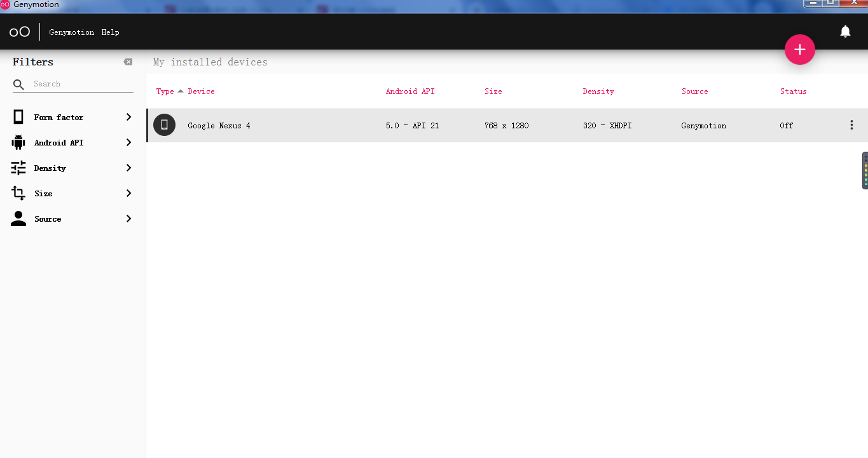Click the sort arrow next to Type
This screenshot has width=868, height=458.
click(x=181, y=91)
